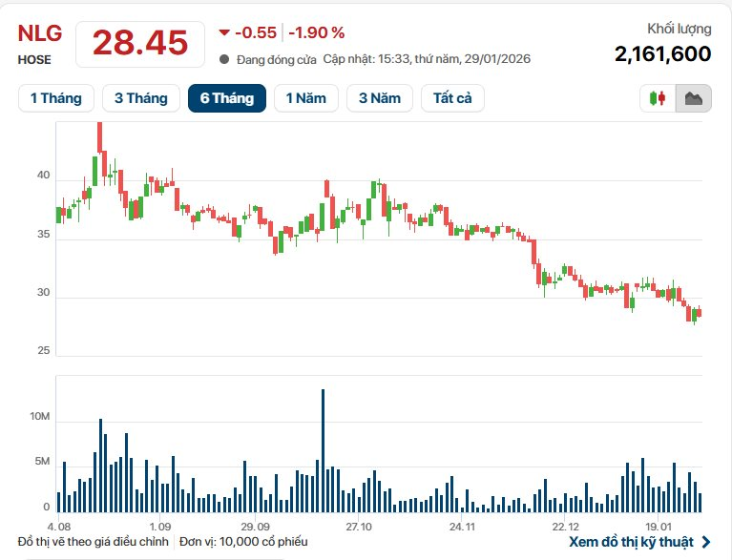Switch to area chart view
The image size is (732, 560).
pos(694,98)
